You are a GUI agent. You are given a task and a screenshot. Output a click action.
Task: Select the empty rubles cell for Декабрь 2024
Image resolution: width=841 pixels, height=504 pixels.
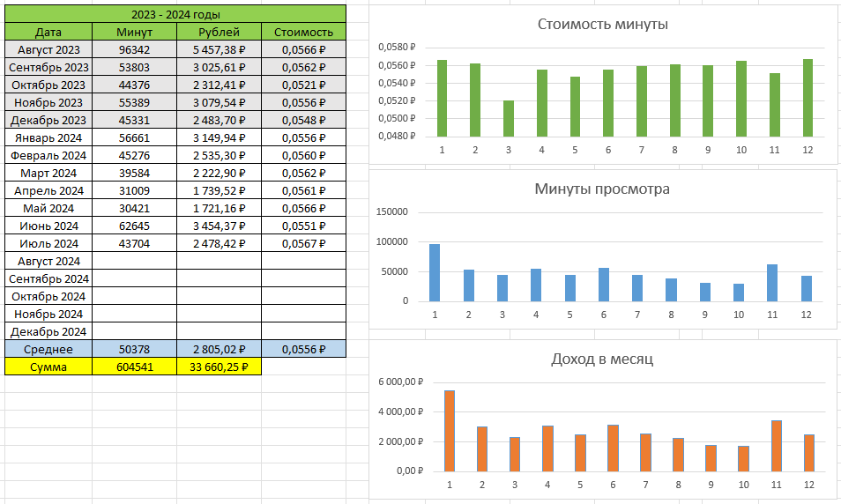219,332
